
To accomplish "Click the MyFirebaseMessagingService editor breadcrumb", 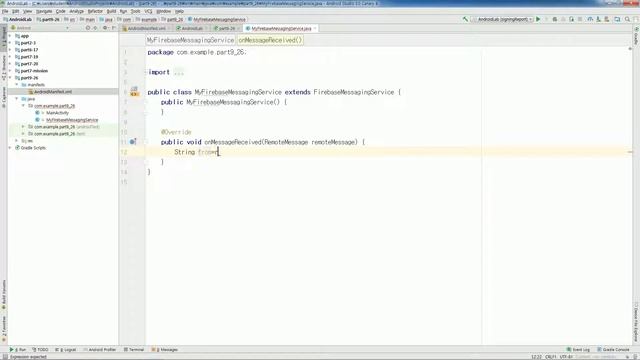I will pyautogui.click(x=190, y=40).
